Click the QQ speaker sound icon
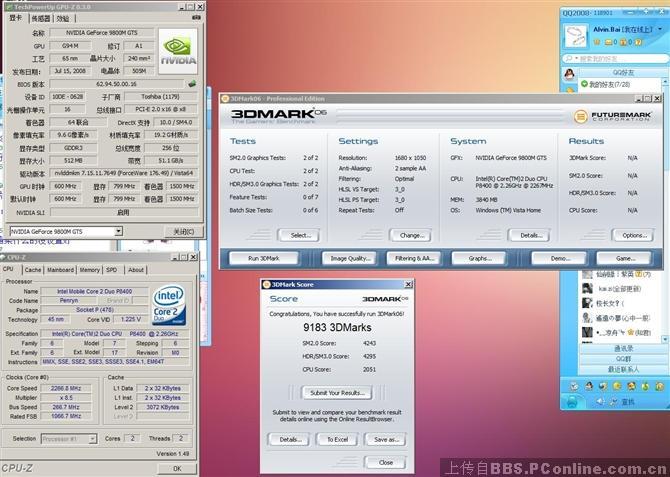 [600, 401]
